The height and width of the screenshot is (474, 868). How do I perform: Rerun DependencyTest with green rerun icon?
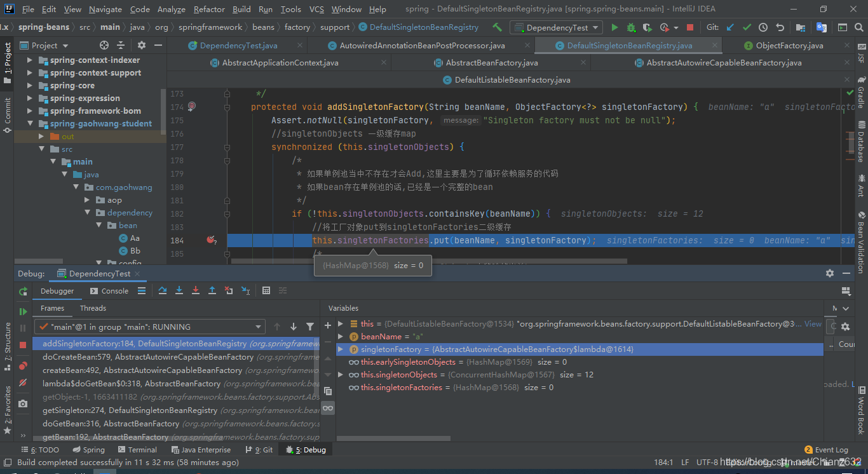pos(23,291)
